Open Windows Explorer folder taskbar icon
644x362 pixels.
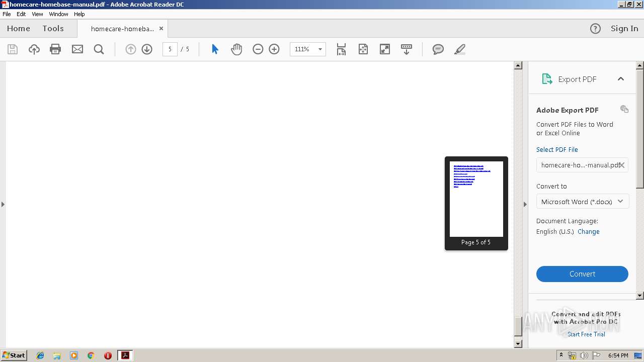tap(57, 355)
